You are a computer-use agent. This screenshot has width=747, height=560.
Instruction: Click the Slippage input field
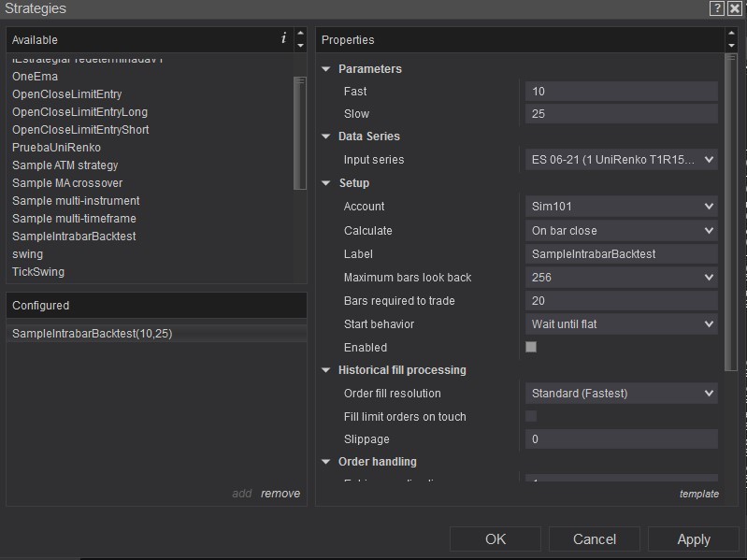(621, 439)
